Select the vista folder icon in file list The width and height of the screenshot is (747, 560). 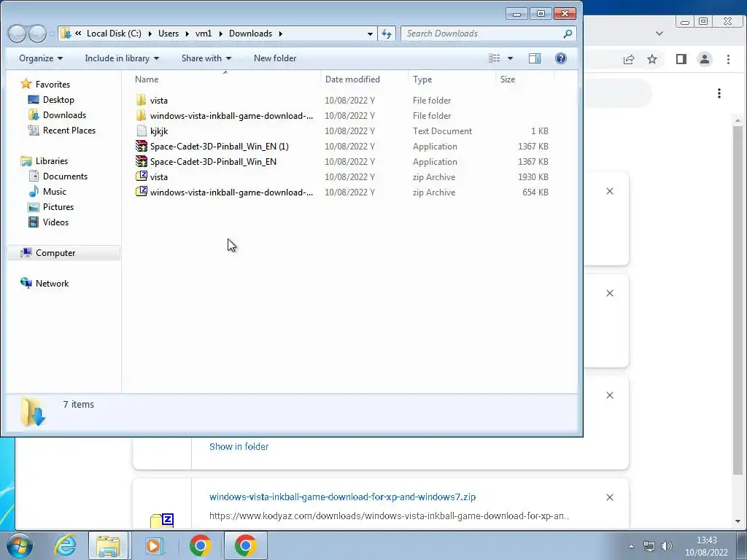click(141, 101)
